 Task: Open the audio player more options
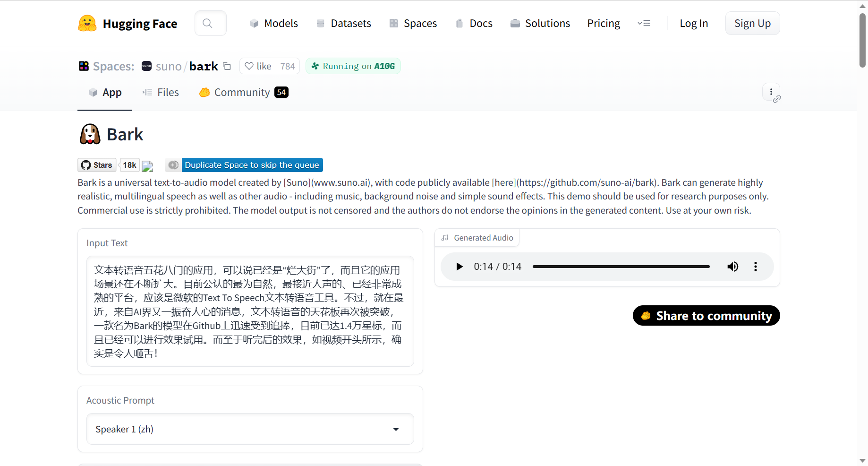click(756, 267)
